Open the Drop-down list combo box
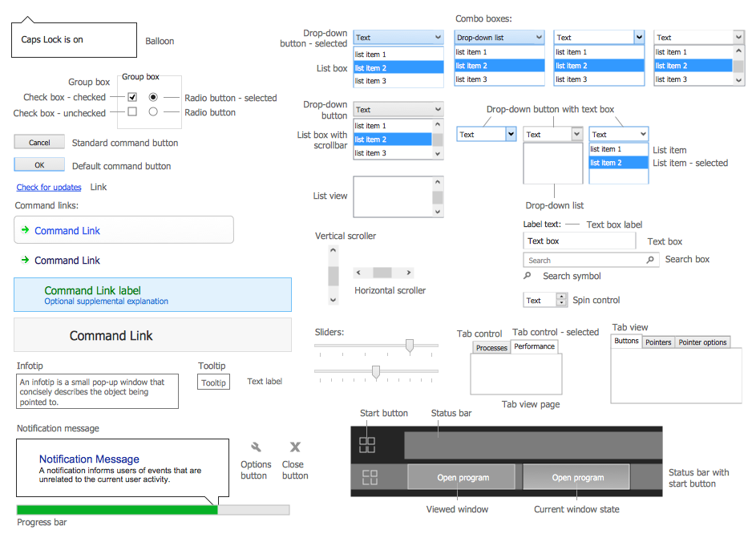The width and height of the screenshot is (756, 538). [499, 37]
